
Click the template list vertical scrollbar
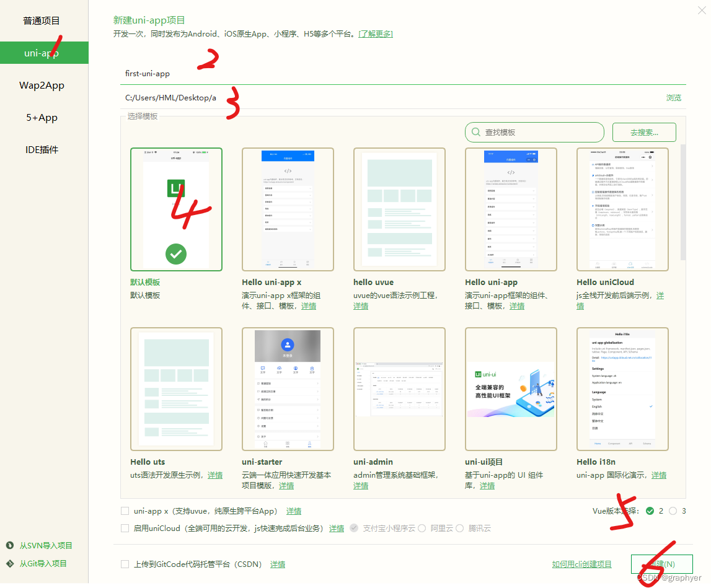click(x=683, y=203)
